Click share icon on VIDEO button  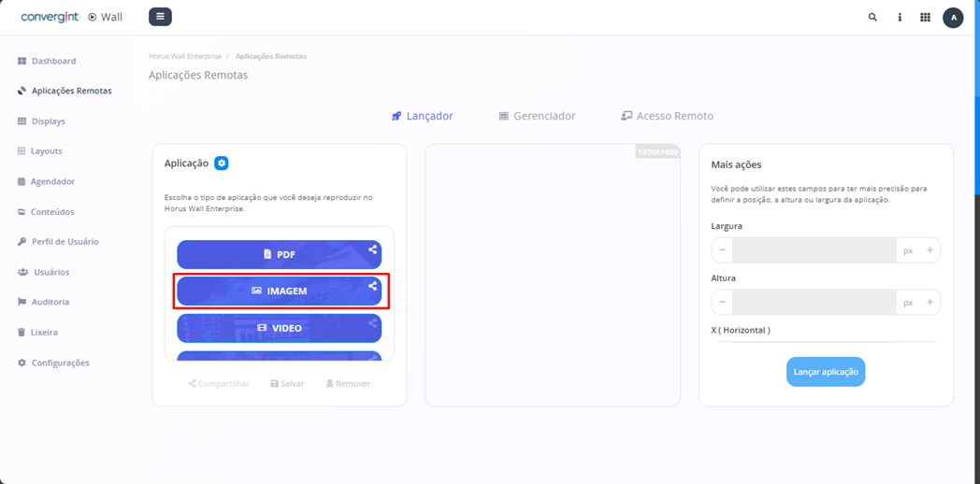[372, 323]
